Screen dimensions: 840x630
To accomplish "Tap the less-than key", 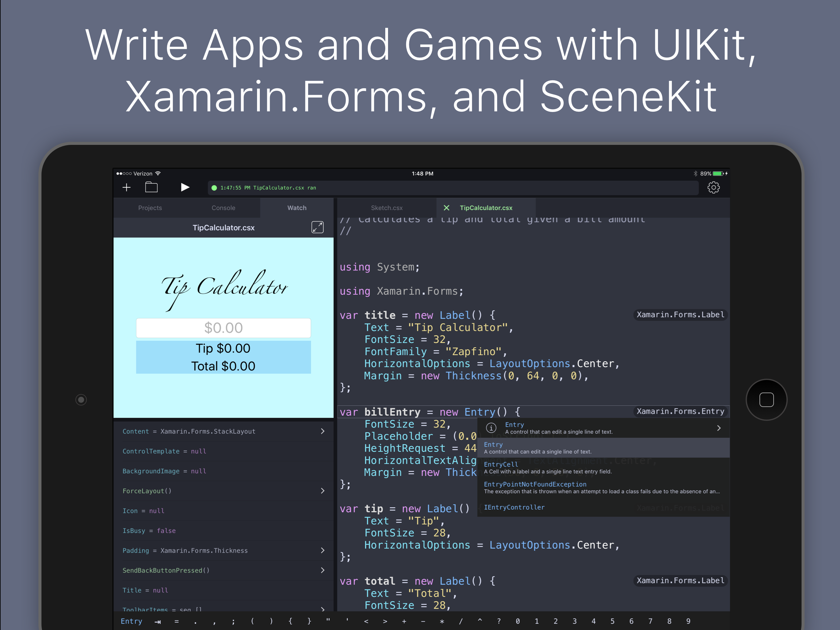I will click(366, 622).
